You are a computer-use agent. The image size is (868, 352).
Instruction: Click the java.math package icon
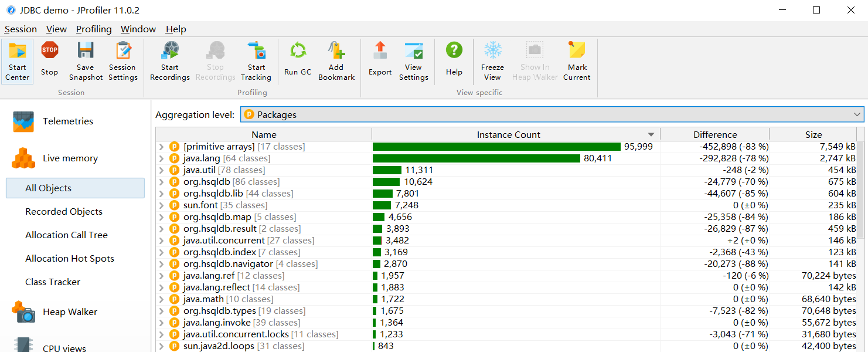click(174, 299)
